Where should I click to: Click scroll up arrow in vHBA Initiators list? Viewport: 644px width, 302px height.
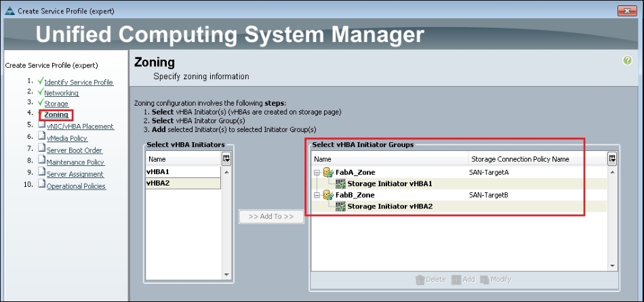pos(226,171)
